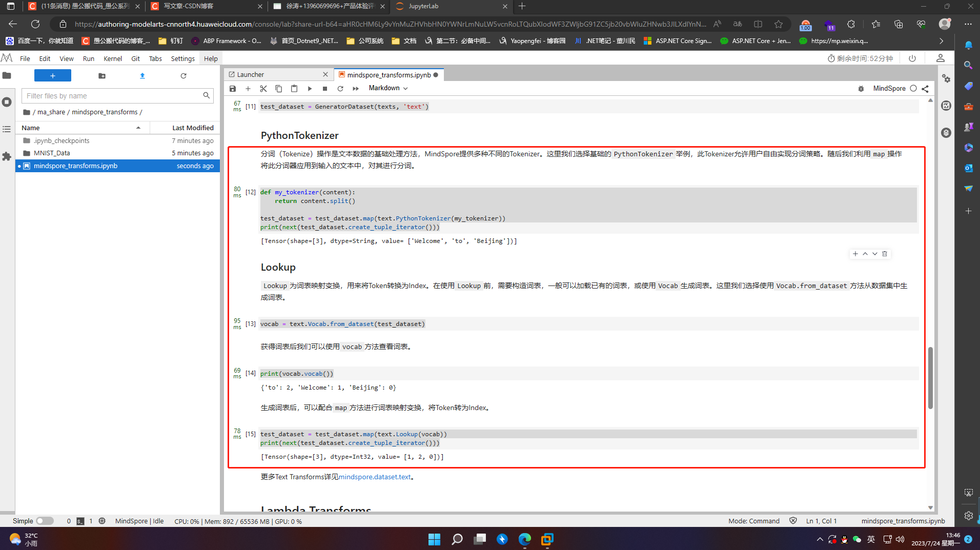Open Windows Search on taskbar
980x550 pixels.
(x=457, y=539)
